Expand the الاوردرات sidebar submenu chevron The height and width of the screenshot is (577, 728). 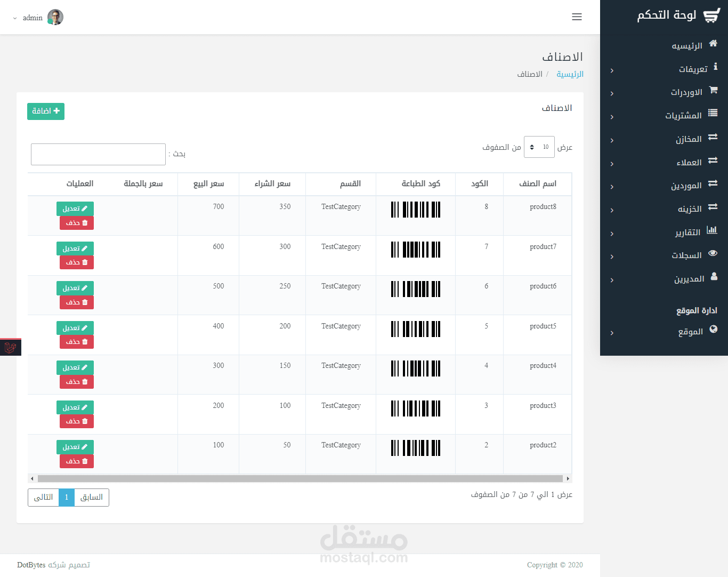pos(612,93)
